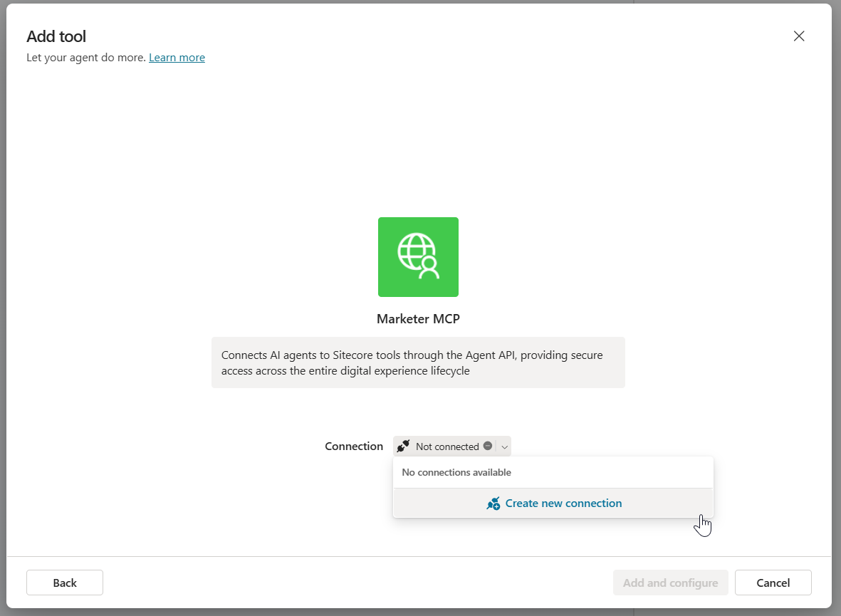The image size is (841, 616).
Task: Click the person figure on the globe icon
Action: pyautogui.click(x=429, y=268)
